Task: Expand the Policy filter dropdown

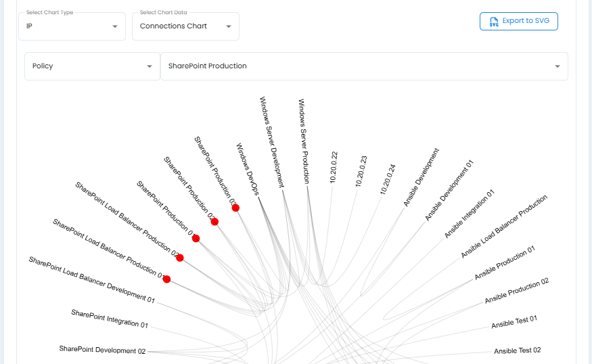Action: tap(92, 66)
